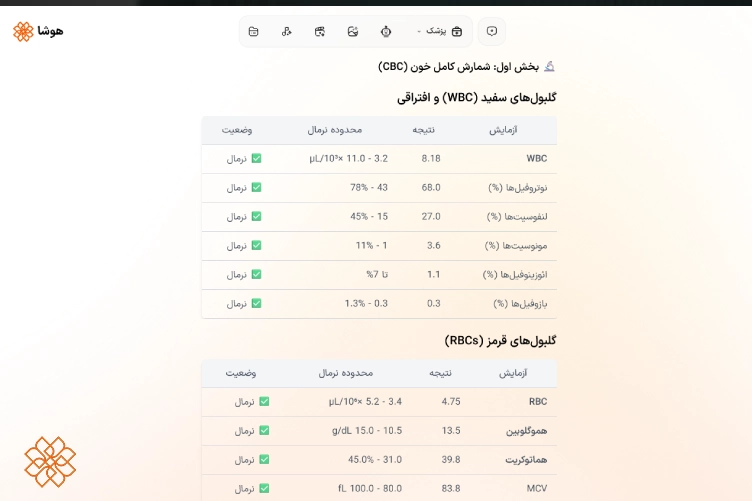The height and width of the screenshot is (501, 752).
Task: Click the لنفوسیت‌ها (%) test name
Action: pyautogui.click(x=517, y=217)
